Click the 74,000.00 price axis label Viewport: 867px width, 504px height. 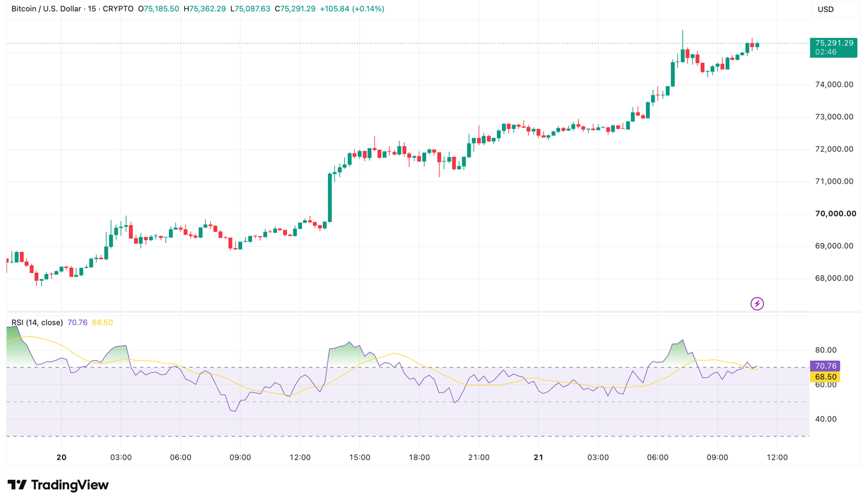(834, 84)
